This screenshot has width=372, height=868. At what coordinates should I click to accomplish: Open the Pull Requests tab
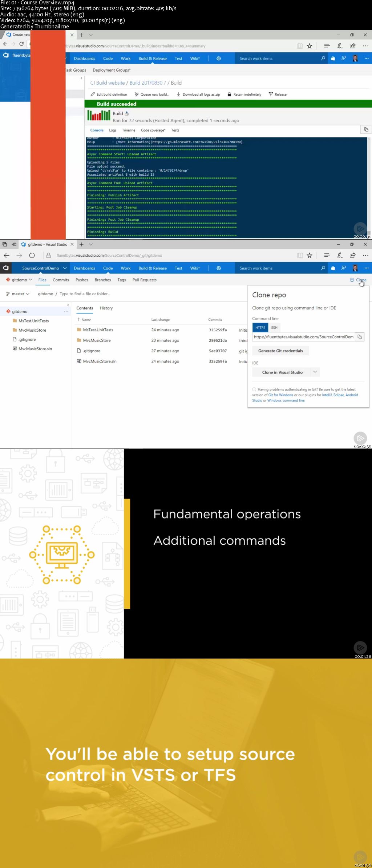[x=144, y=280]
